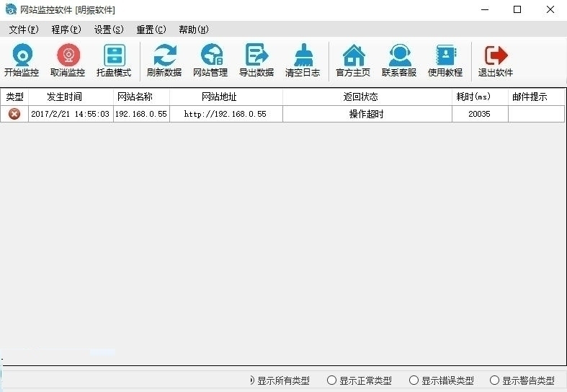Exit the software via 退出软件
The height and width of the screenshot is (392, 567).
click(x=496, y=61)
